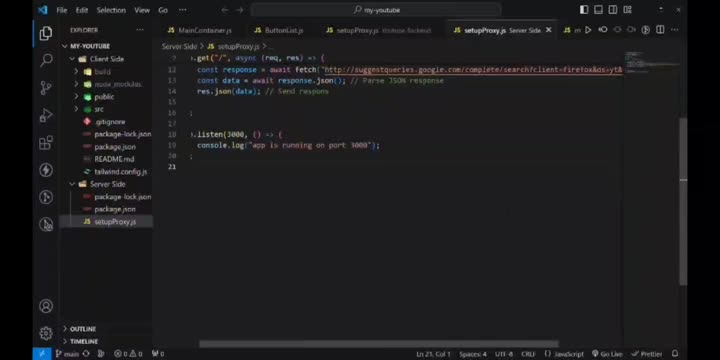Open the Run and Debug view
Screen dimensions: 720x360
coord(46,115)
